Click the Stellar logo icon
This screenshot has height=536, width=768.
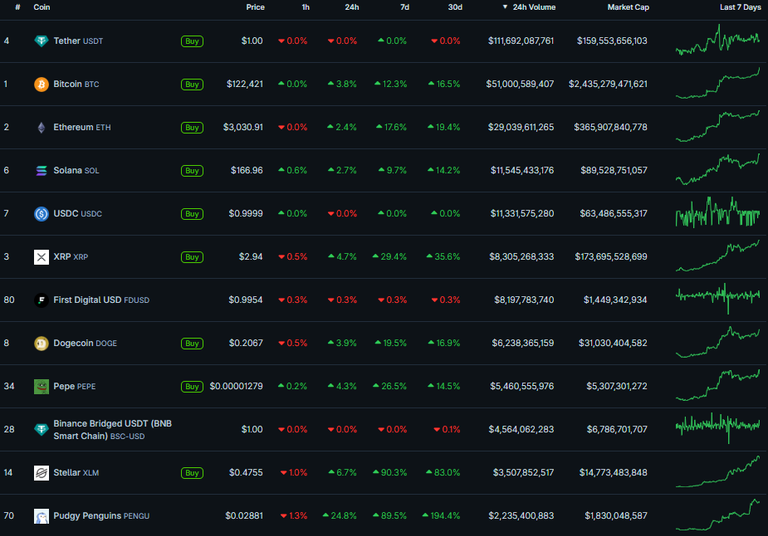pos(41,473)
